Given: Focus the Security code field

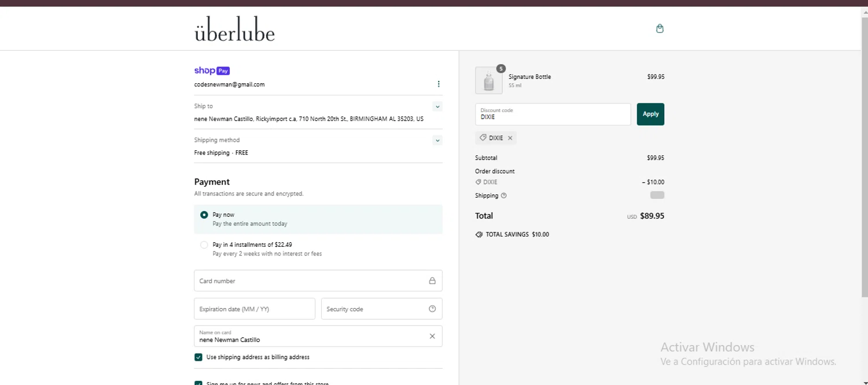Looking at the screenshot, I should click(x=382, y=309).
